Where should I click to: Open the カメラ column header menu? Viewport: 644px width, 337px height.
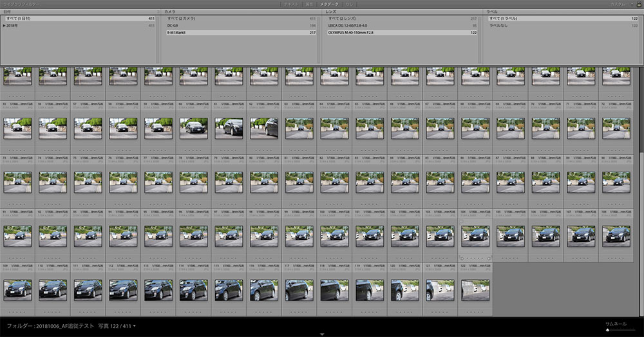(171, 12)
